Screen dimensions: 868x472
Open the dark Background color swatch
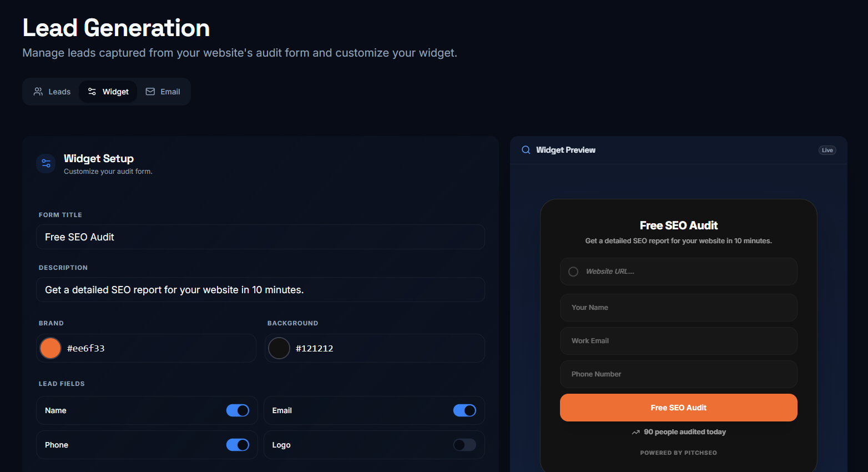[x=279, y=348]
